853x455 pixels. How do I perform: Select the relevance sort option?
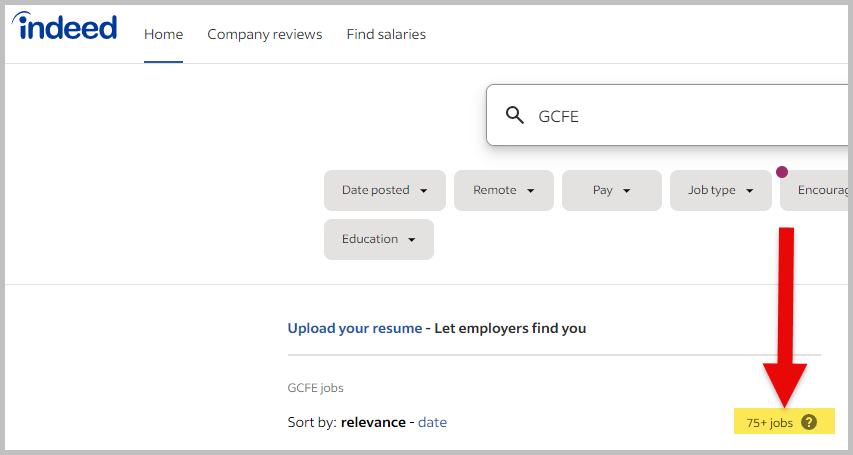pos(374,422)
